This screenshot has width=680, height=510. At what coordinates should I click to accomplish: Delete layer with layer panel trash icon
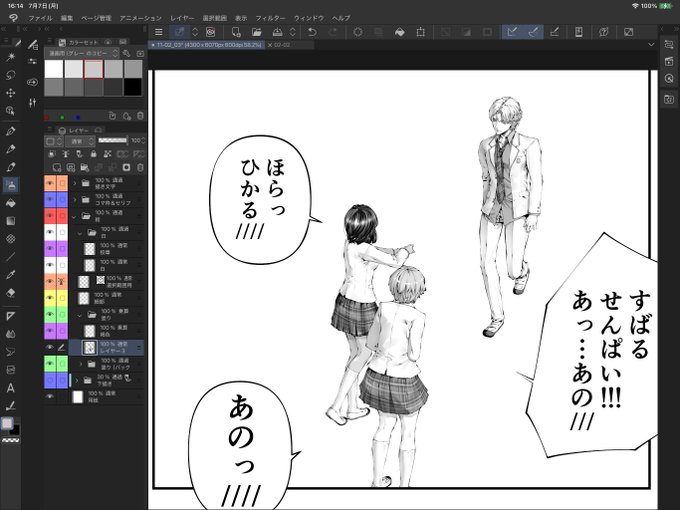point(140,167)
